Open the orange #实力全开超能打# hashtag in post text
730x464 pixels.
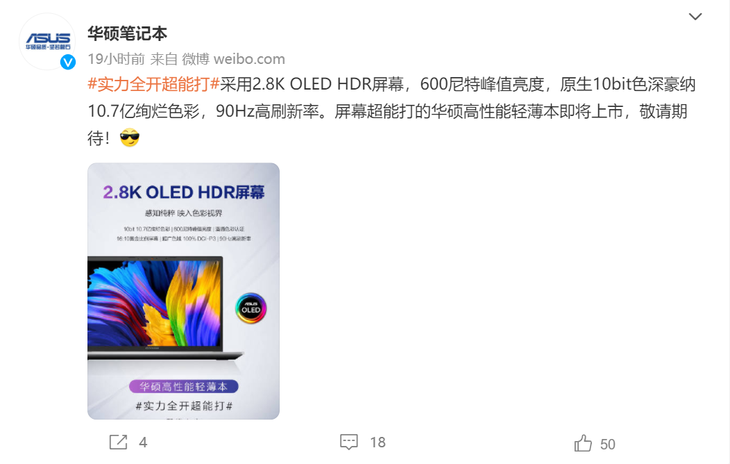(x=154, y=84)
